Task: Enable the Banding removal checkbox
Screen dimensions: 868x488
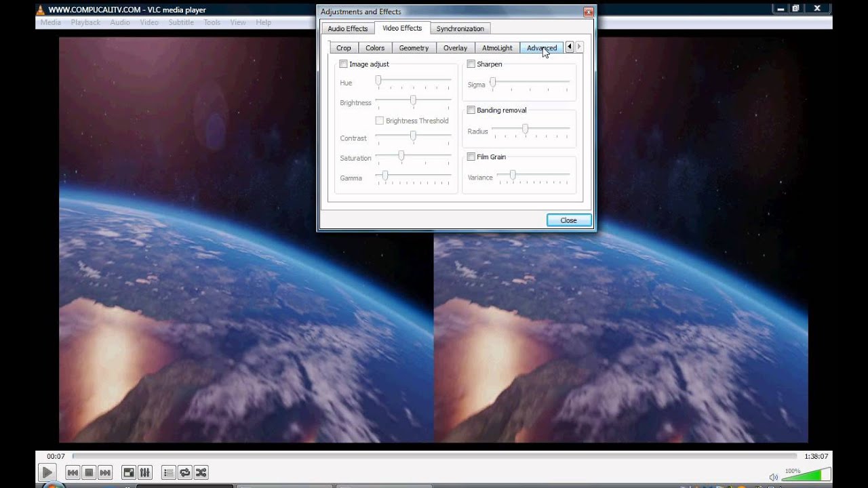Action: click(471, 110)
